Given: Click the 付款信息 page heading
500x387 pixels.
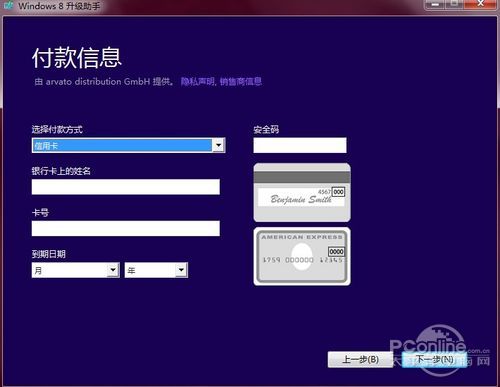Looking at the screenshot, I should 77,58.
